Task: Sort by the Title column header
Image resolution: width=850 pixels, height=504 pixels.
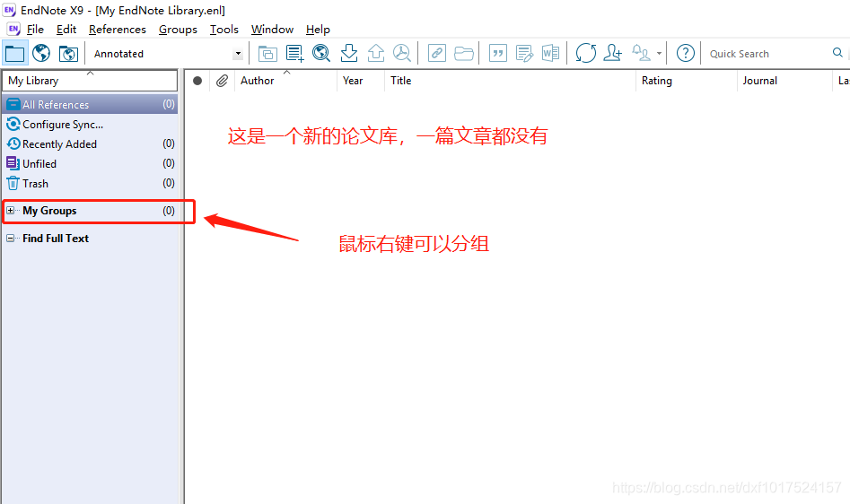Action: click(x=510, y=81)
